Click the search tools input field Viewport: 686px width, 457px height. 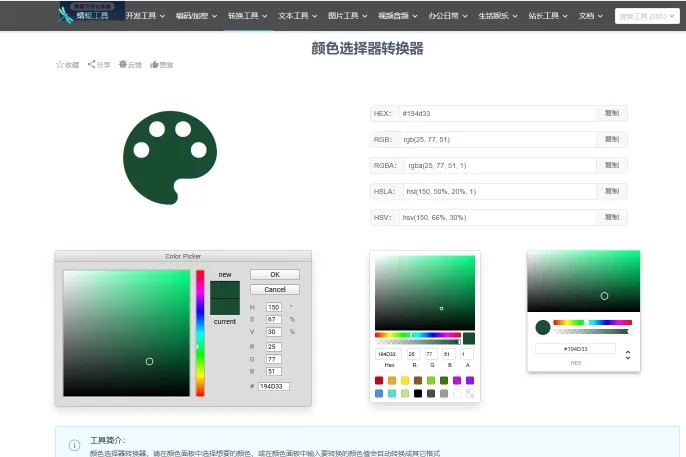coord(642,16)
